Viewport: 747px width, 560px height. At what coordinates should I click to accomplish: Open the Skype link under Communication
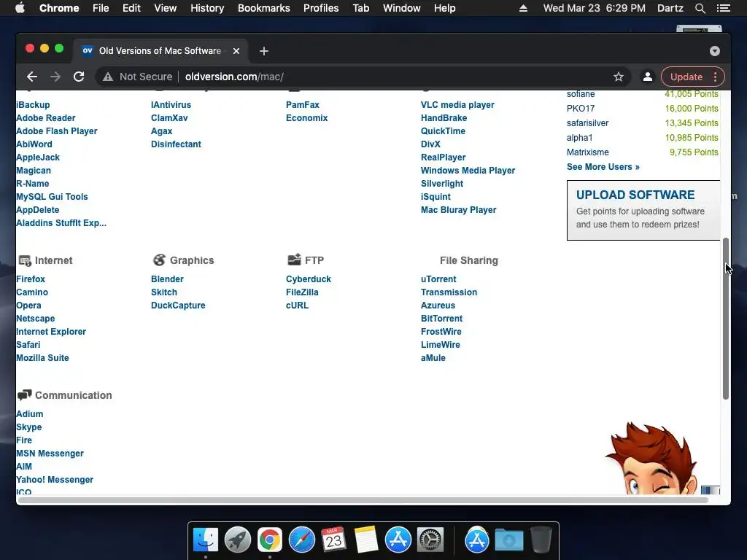pos(29,427)
